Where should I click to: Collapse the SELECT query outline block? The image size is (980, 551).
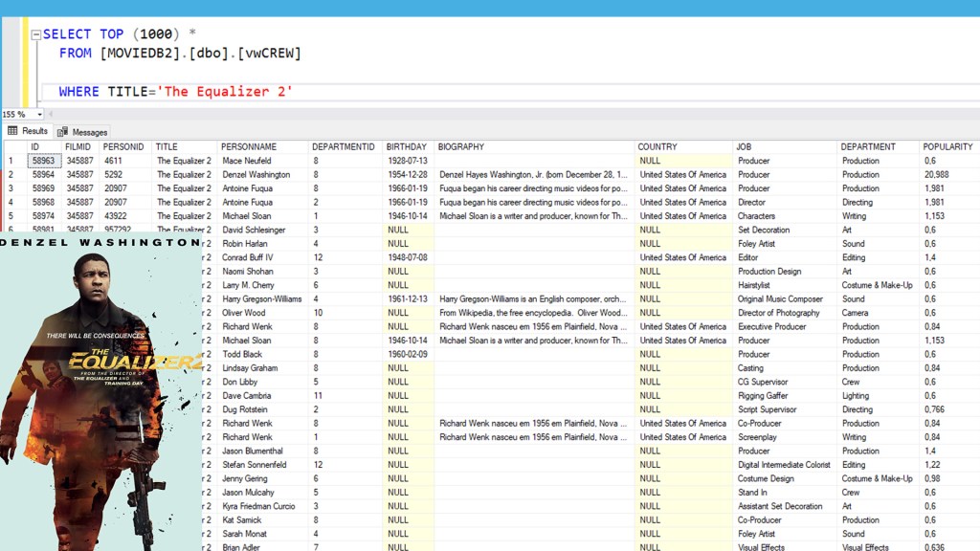(x=35, y=35)
